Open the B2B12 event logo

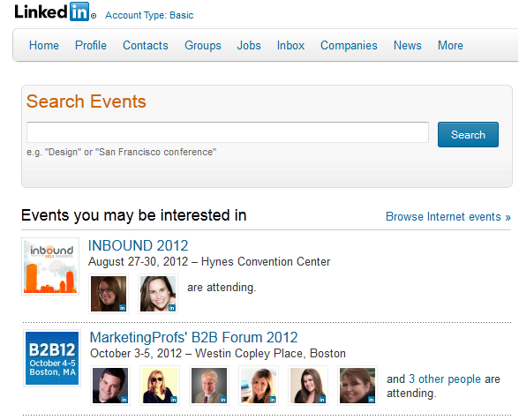(52, 358)
